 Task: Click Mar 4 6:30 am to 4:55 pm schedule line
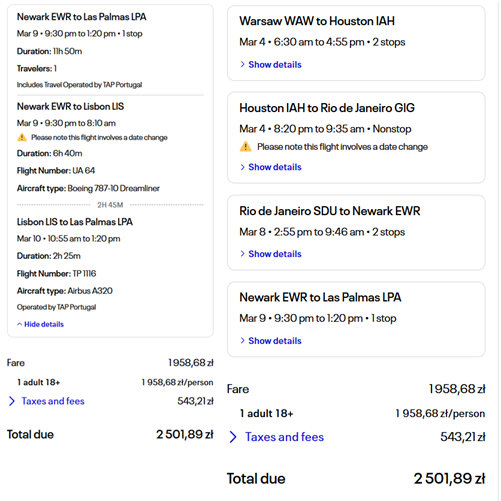(x=322, y=42)
